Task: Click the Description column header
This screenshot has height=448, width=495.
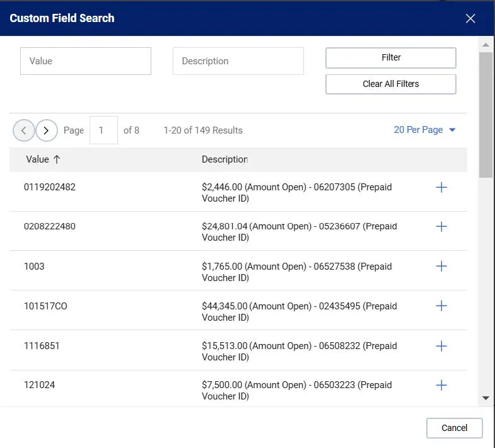Action: [x=224, y=159]
